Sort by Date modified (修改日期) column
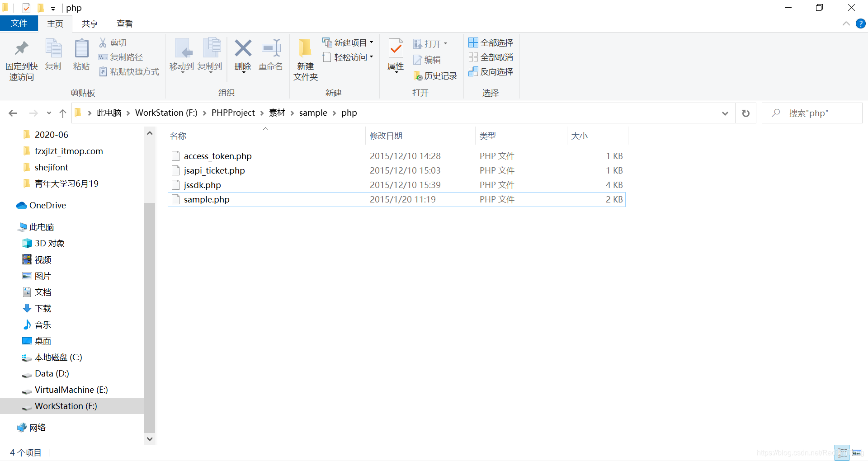 (420, 136)
